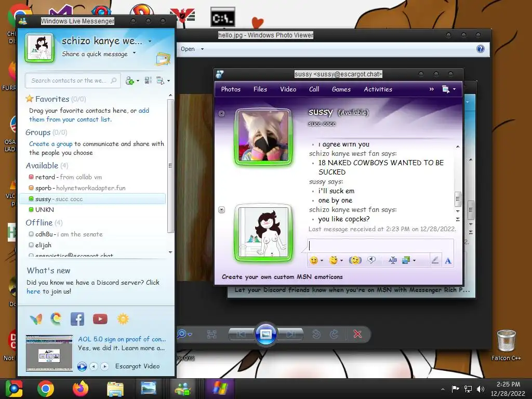Click add them from your contact list link
The height and width of the screenshot is (399, 532).
tap(89, 115)
